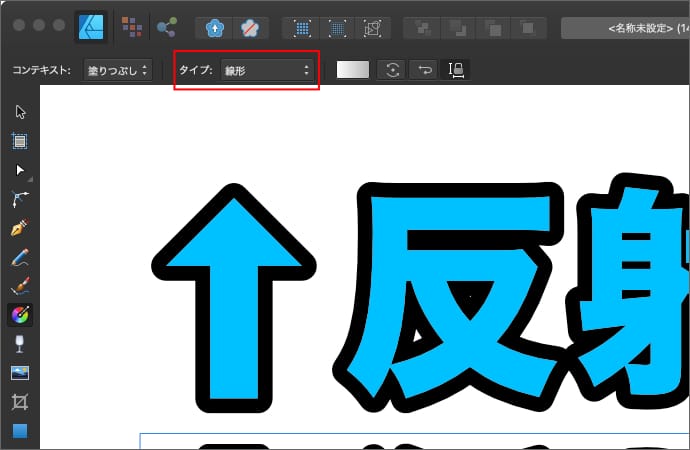This screenshot has height=450, width=690.
Task: Select the Artboard tool
Action: 20,141
